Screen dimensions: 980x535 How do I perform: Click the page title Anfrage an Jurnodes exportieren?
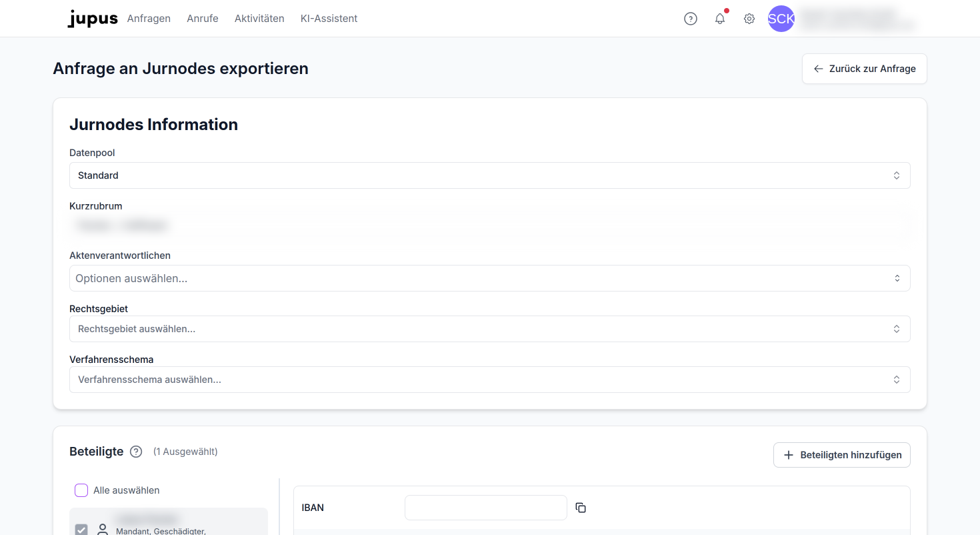(x=181, y=69)
